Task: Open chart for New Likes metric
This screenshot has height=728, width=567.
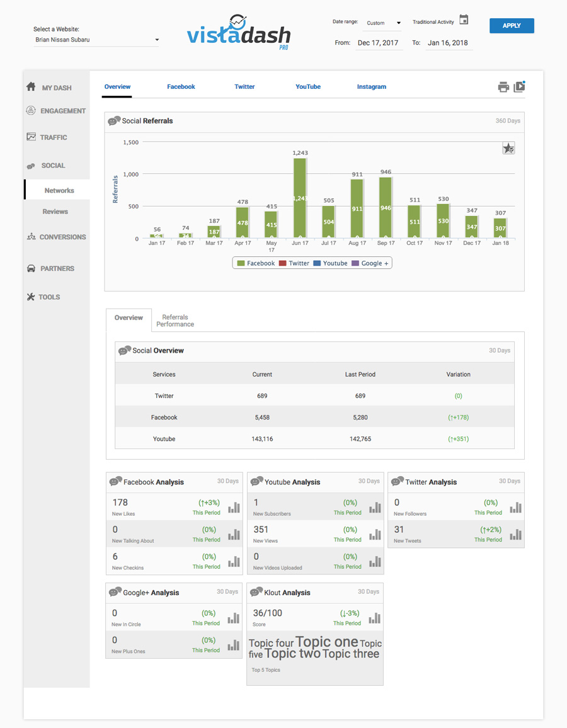Action: [x=234, y=508]
